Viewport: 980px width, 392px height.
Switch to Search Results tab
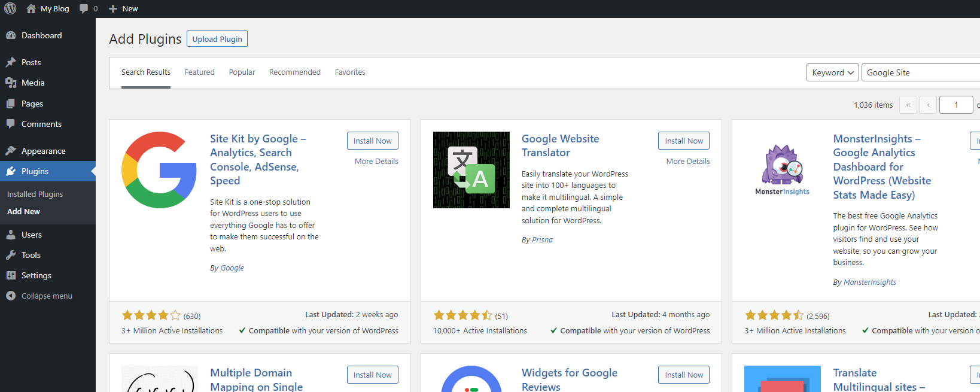pyautogui.click(x=146, y=72)
